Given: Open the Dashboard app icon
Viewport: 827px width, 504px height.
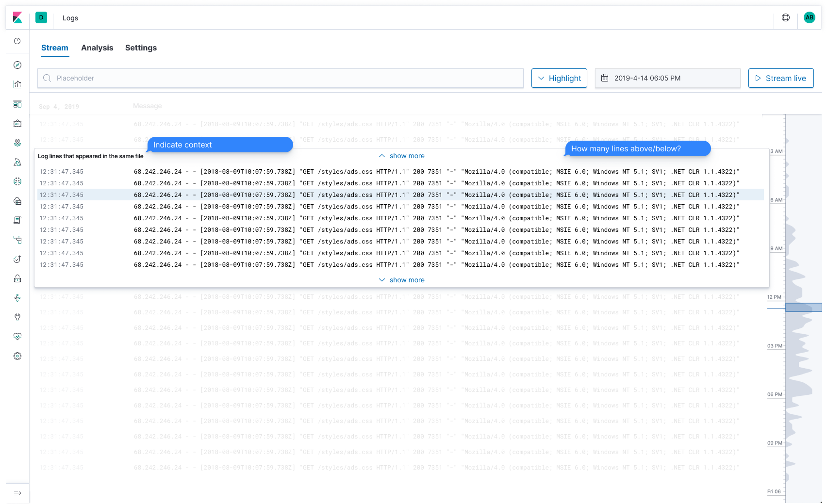Looking at the screenshot, I should point(17,104).
